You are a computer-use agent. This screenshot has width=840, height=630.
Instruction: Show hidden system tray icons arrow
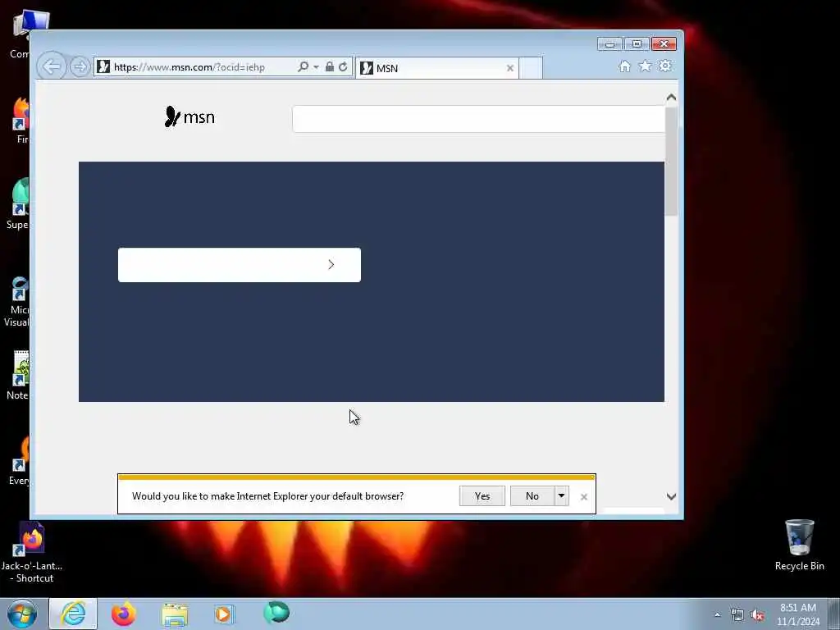click(x=717, y=614)
